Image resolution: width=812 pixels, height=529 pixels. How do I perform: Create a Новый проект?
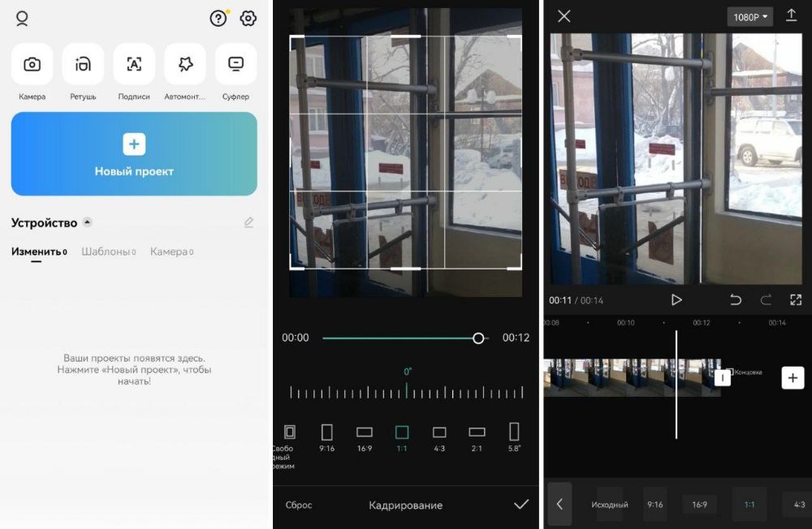coord(134,153)
